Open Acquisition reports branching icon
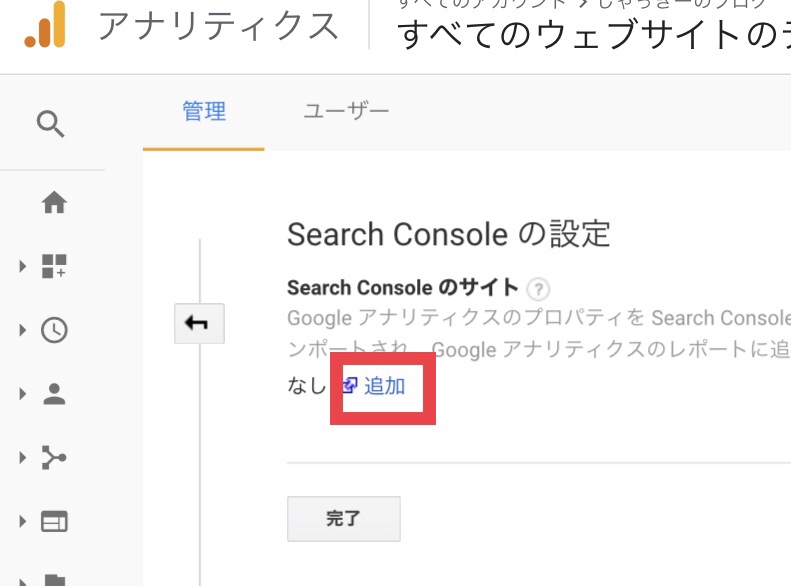Viewport: 791px width, 586px height. point(54,457)
